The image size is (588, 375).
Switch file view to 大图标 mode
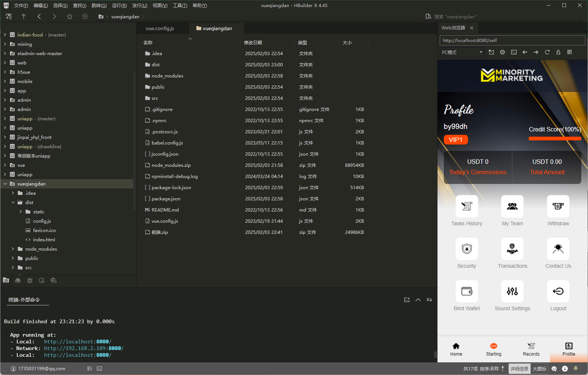point(539,369)
